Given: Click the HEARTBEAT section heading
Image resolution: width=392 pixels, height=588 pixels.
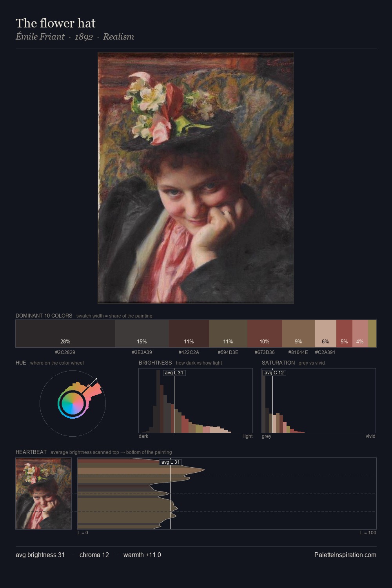Looking at the screenshot, I should click(31, 452).
